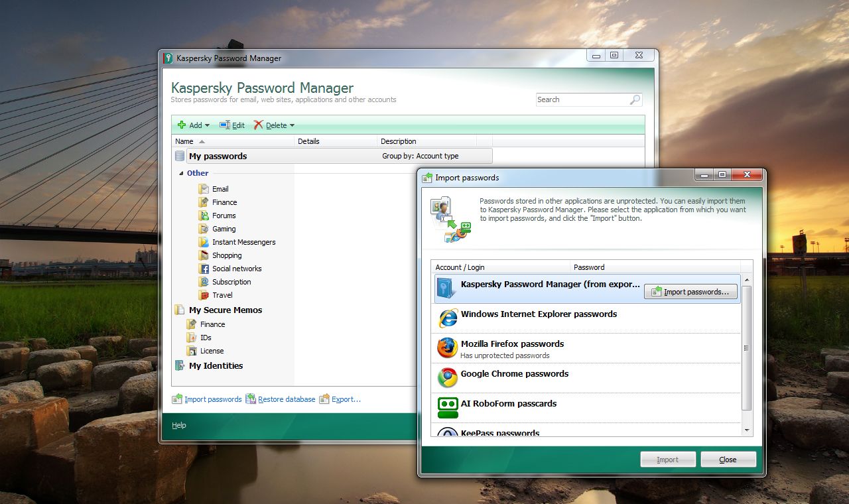Click the Mozilla Firefox icon in import list
This screenshot has width=849, height=504.
point(448,347)
